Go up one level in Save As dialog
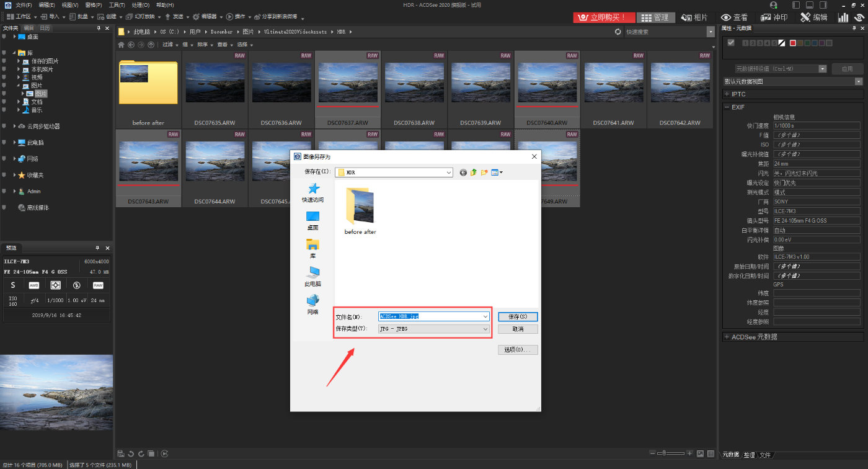The width and height of the screenshot is (868, 469). 474,172
